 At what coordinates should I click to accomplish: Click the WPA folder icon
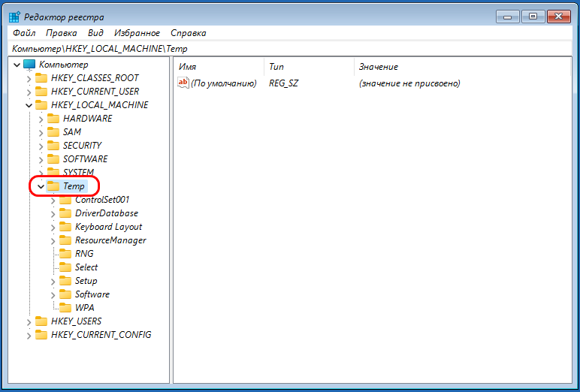coord(65,308)
